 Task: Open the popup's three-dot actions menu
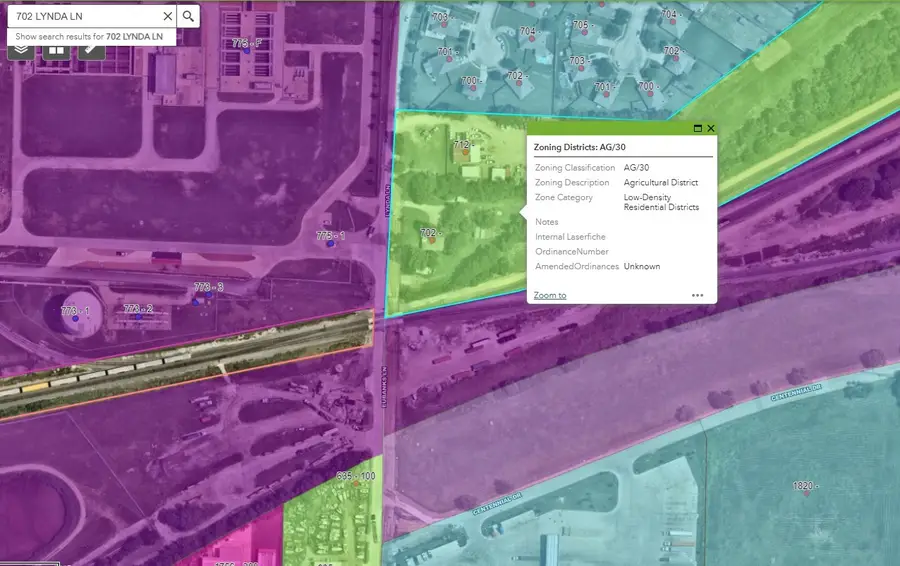click(x=697, y=295)
